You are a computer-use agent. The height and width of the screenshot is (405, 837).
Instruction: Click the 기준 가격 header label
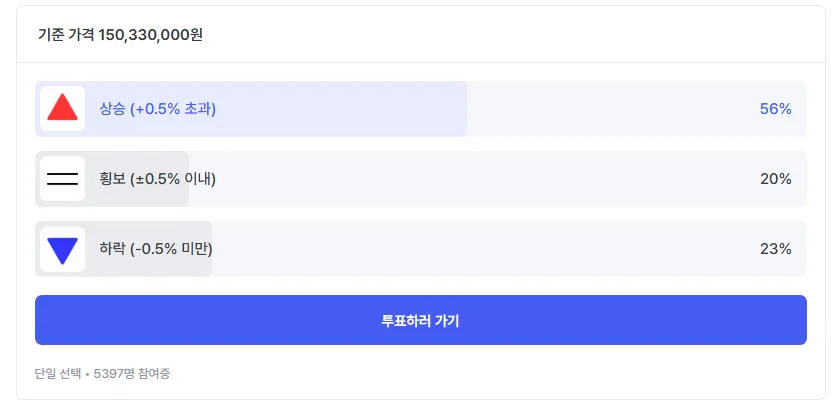(66, 34)
